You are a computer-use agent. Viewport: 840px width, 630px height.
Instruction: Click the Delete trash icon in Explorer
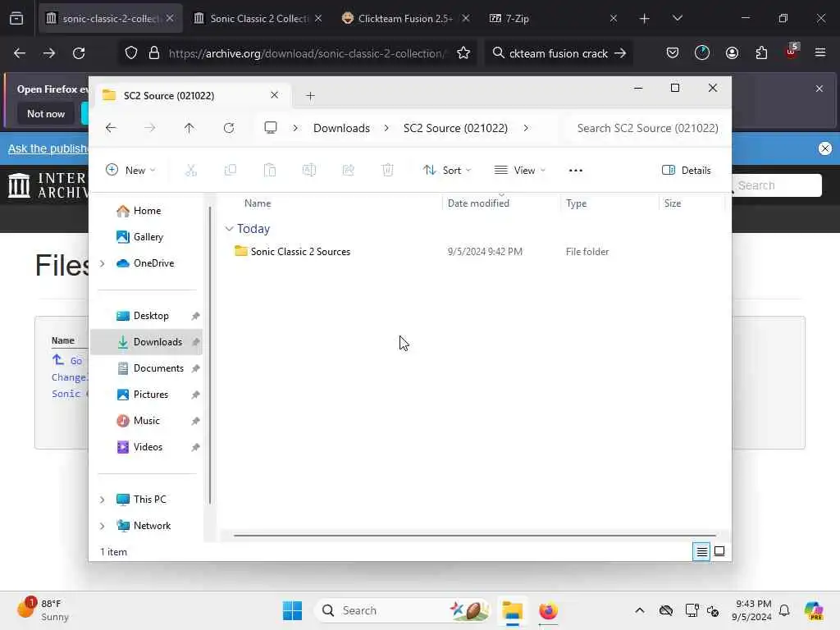(x=388, y=171)
